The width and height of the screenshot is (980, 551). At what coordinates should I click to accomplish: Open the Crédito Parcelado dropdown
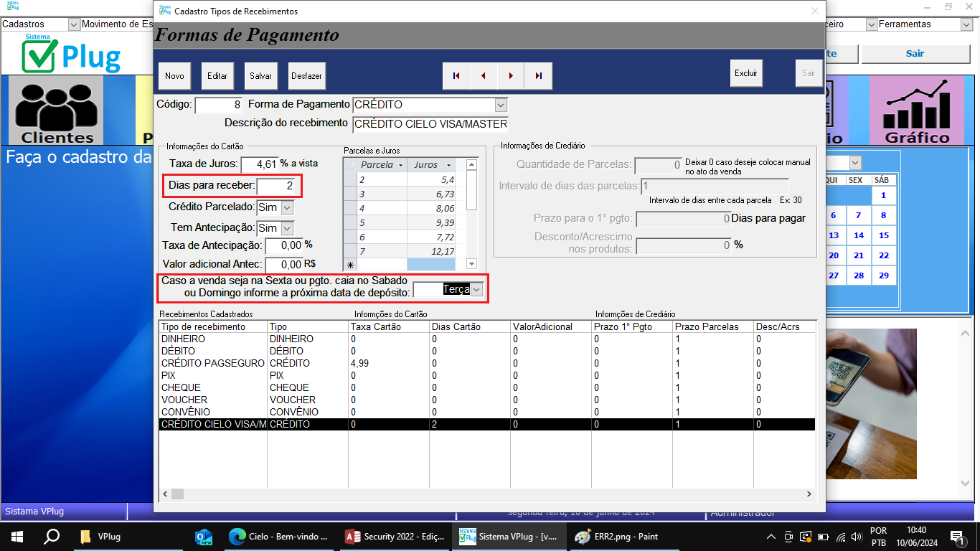pos(287,207)
